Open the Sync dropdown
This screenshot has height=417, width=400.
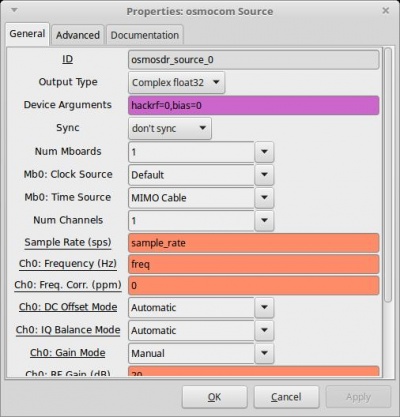[170, 128]
